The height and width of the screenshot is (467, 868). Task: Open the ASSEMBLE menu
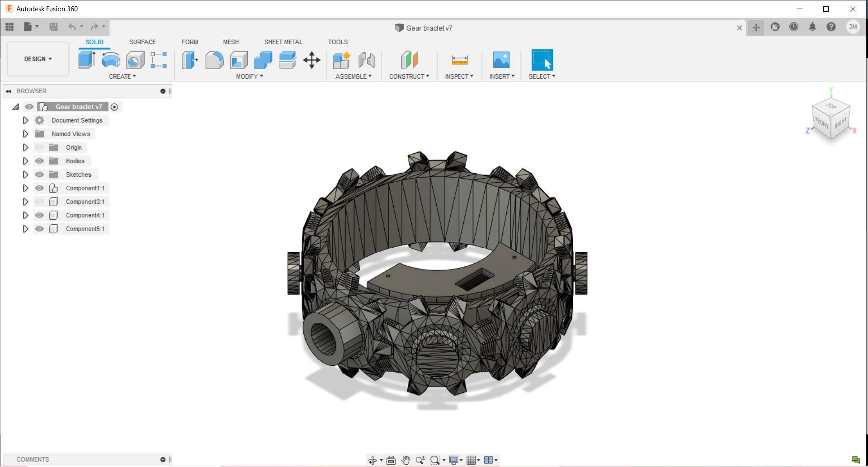coord(354,76)
